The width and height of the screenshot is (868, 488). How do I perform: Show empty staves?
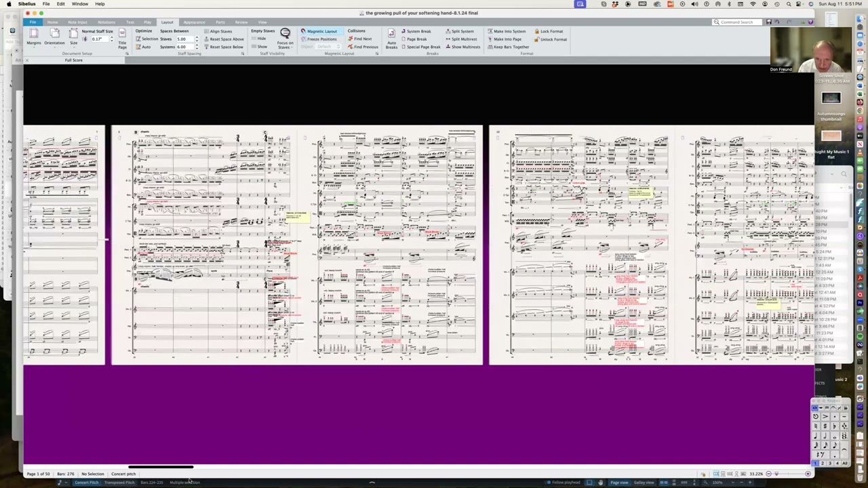[259, 47]
